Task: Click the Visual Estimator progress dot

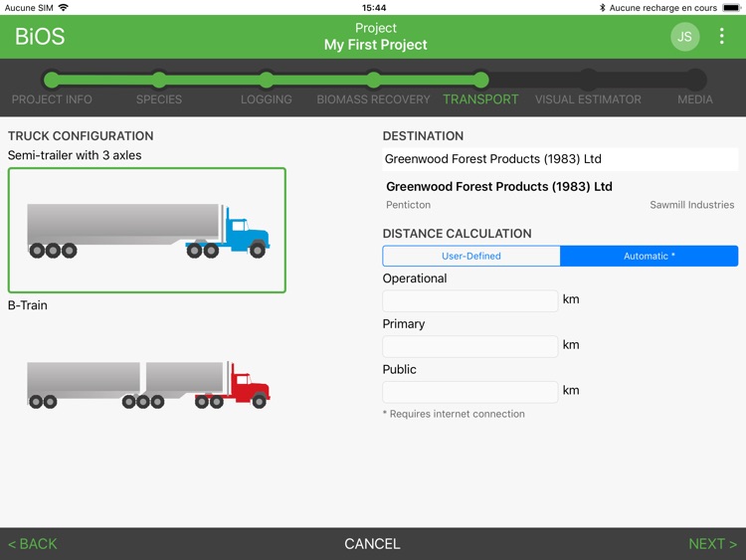Action: pos(588,80)
